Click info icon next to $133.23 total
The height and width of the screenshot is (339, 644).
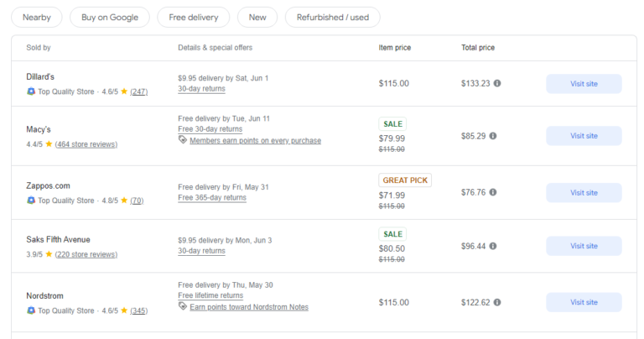pyautogui.click(x=497, y=84)
